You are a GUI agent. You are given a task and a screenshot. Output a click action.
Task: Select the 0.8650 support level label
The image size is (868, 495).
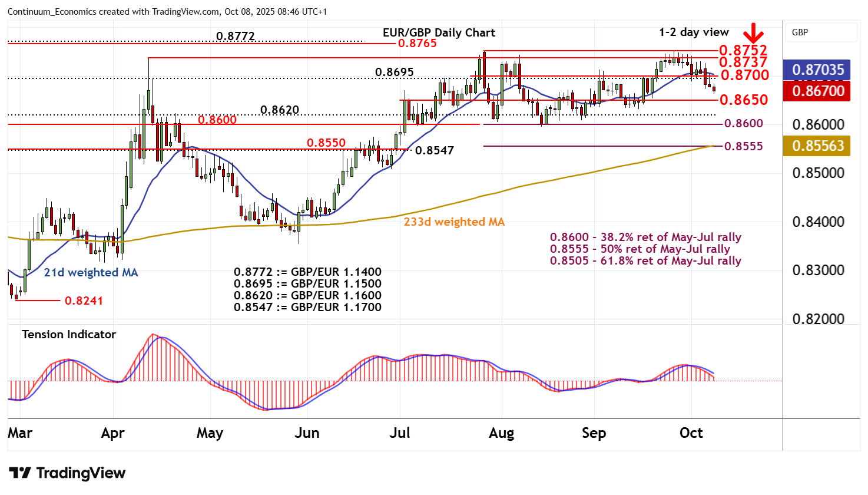[x=744, y=100]
